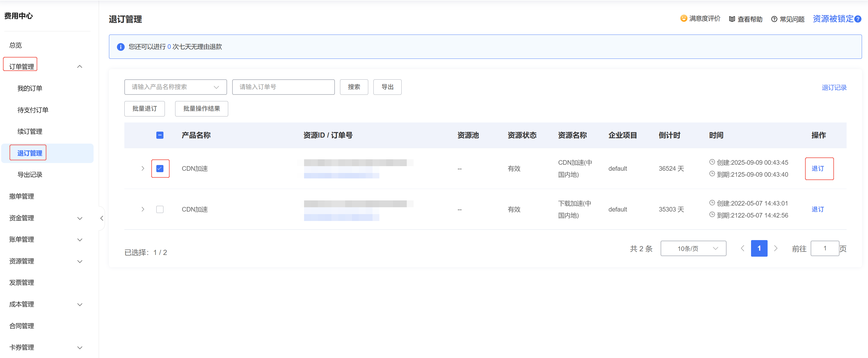Click the clock icon next to 创建:2022-05-07

[712, 203]
